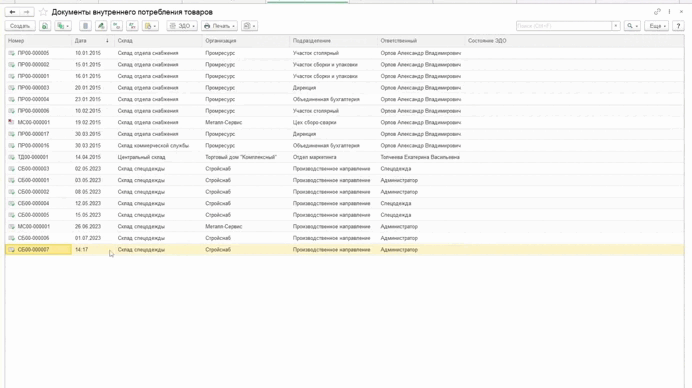This screenshot has height=388, width=692.
Task: Click the post document icon with the green check
Action: click(x=101, y=26)
